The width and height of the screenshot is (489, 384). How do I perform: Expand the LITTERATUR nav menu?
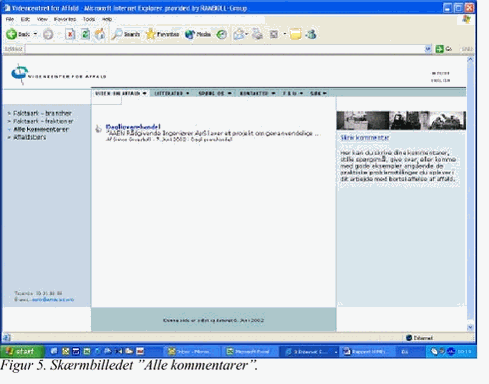[172, 93]
